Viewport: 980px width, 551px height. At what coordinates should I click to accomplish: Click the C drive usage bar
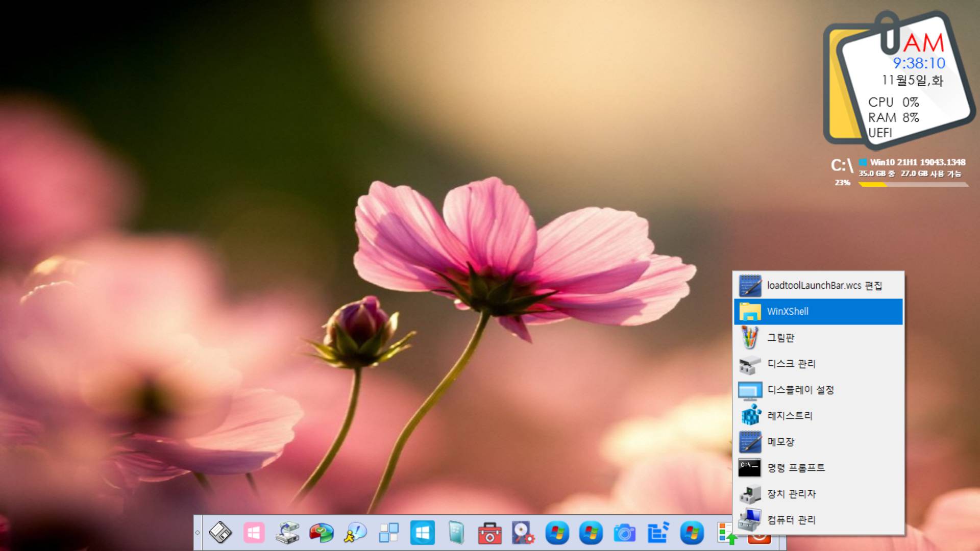(x=913, y=184)
